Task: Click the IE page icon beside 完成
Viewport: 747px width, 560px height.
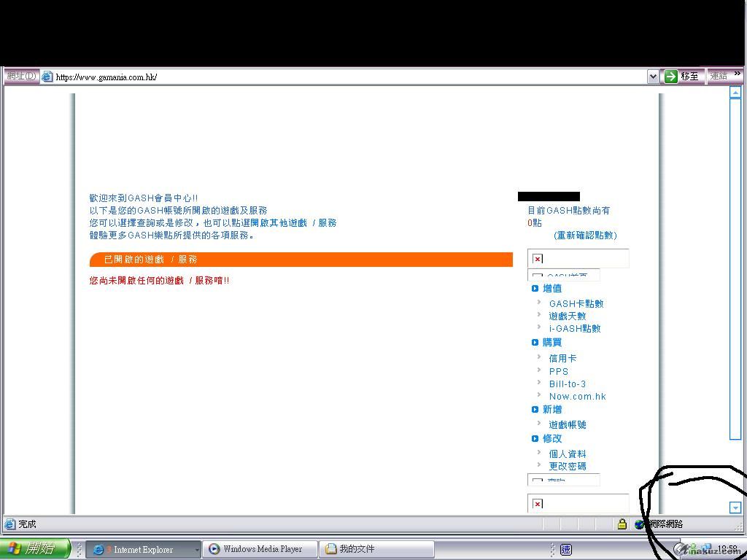Action: [9, 524]
